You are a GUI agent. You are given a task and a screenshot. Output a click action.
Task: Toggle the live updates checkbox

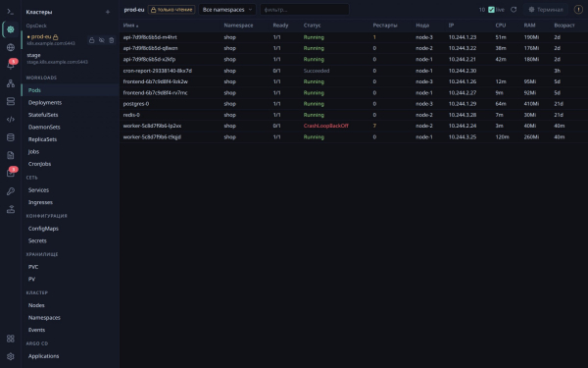tap(491, 10)
